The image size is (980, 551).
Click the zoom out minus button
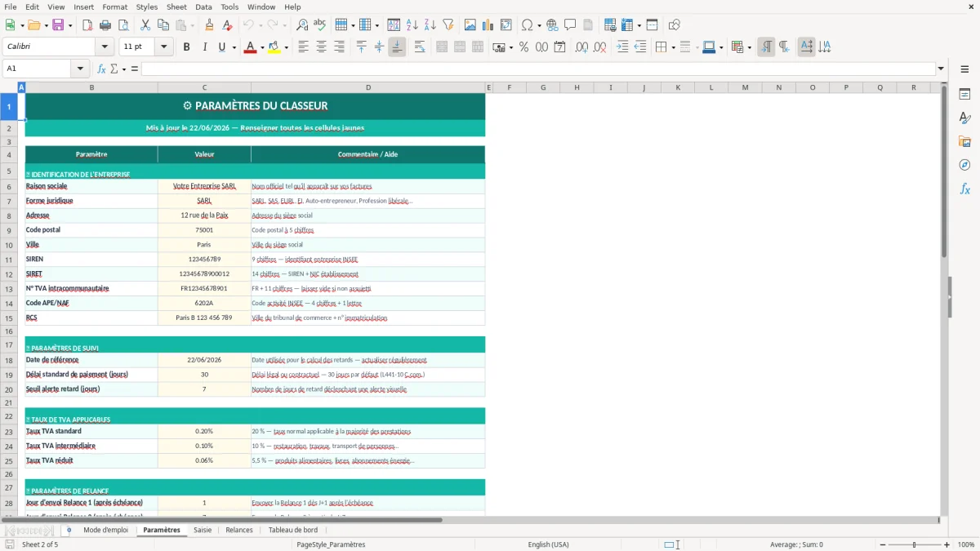[884, 544]
